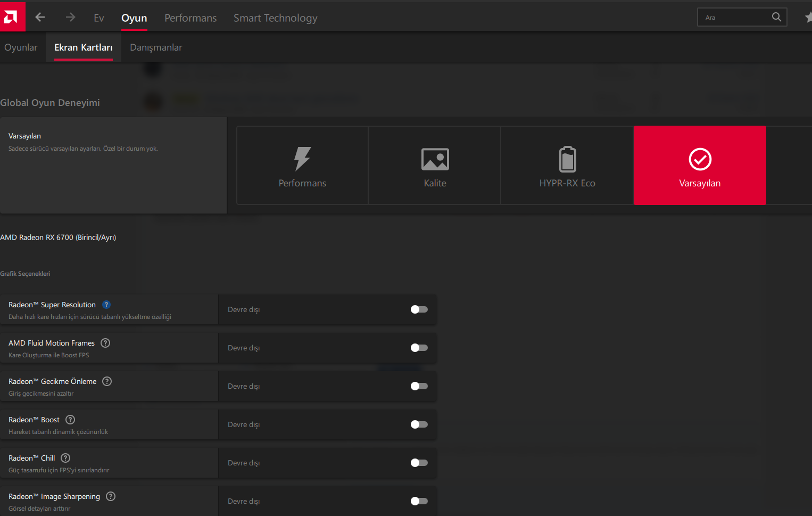Click the Ara search field
The image size is (812, 516).
pyautogui.click(x=742, y=17)
